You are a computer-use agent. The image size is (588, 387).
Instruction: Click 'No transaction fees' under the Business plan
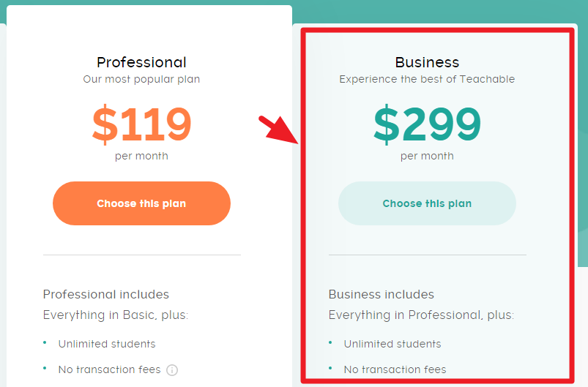(x=395, y=369)
